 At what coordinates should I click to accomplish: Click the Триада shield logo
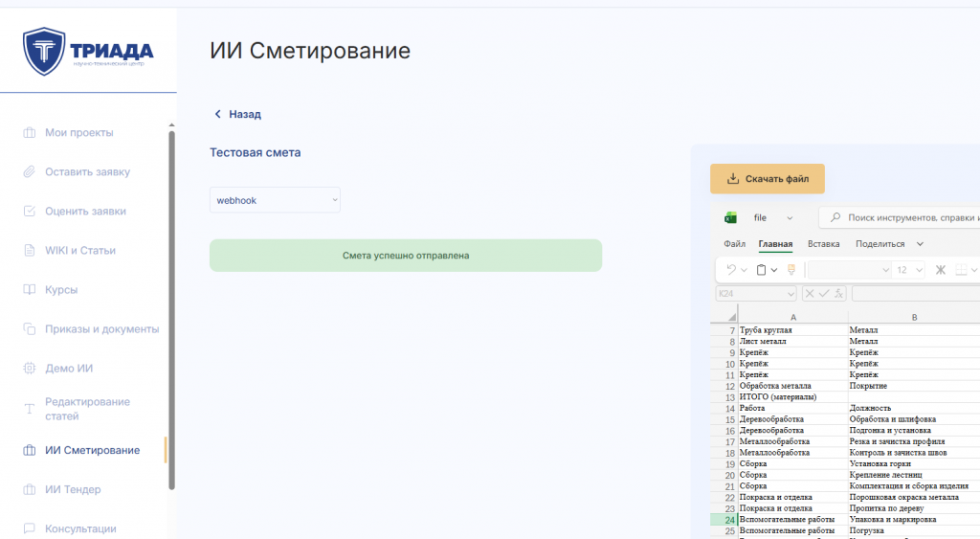click(x=44, y=52)
